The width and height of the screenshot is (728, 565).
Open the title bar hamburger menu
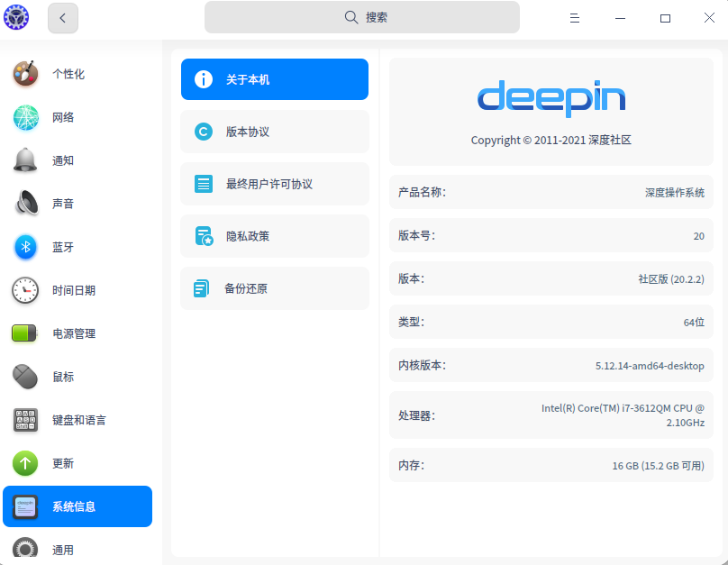[x=575, y=18]
